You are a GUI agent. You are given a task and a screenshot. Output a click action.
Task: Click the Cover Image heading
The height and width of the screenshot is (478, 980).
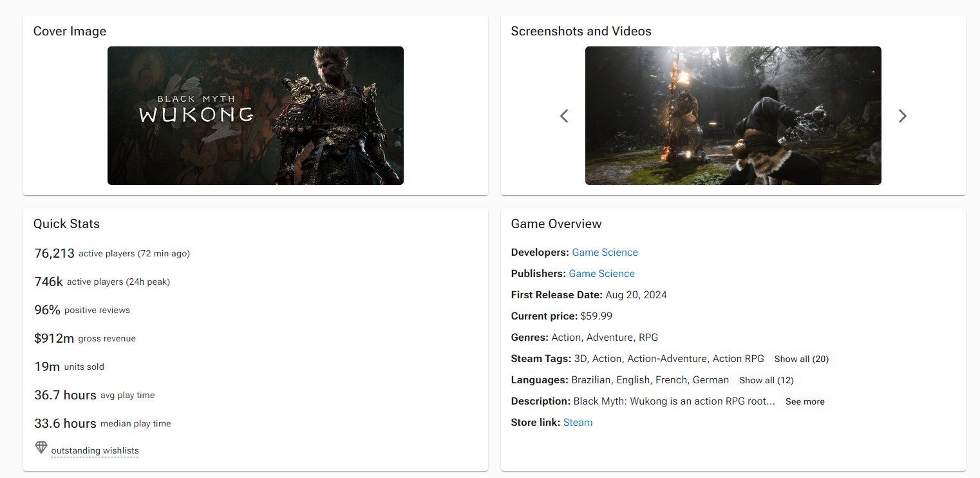(70, 32)
